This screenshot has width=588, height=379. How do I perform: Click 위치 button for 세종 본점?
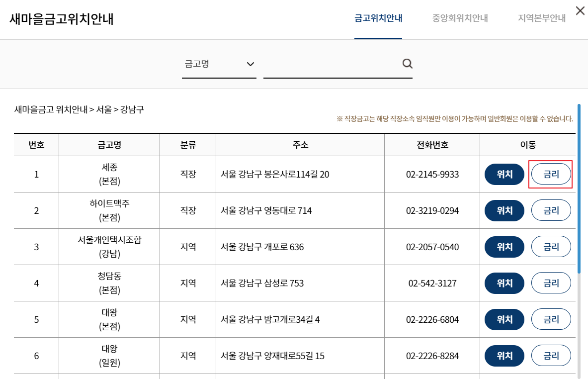504,174
